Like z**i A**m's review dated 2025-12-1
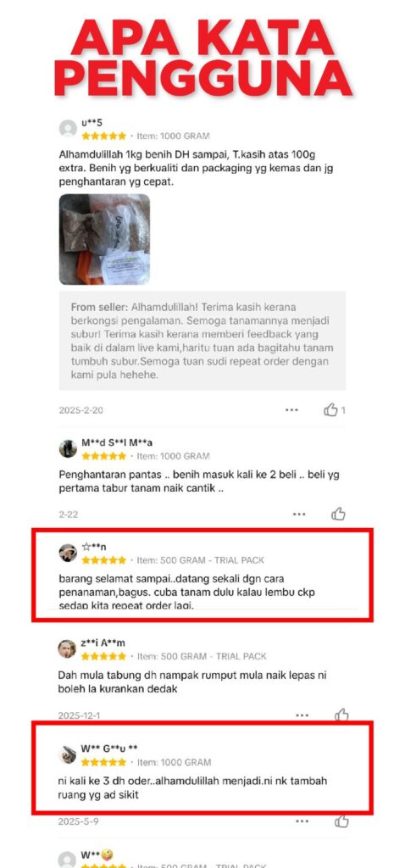This screenshot has width=405, height=868. pyautogui.click(x=342, y=715)
